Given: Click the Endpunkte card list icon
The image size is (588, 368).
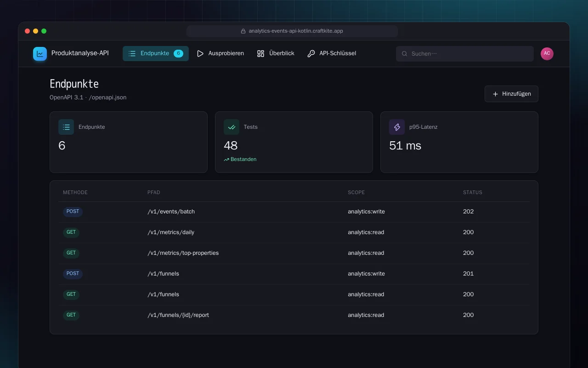Looking at the screenshot, I should pyautogui.click(x=66, y=127).
